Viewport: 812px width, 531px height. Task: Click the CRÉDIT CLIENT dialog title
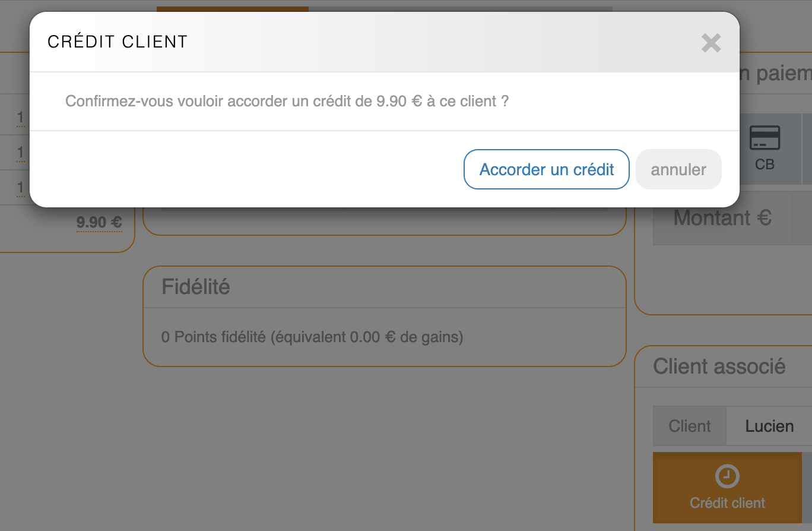(118, 42)
